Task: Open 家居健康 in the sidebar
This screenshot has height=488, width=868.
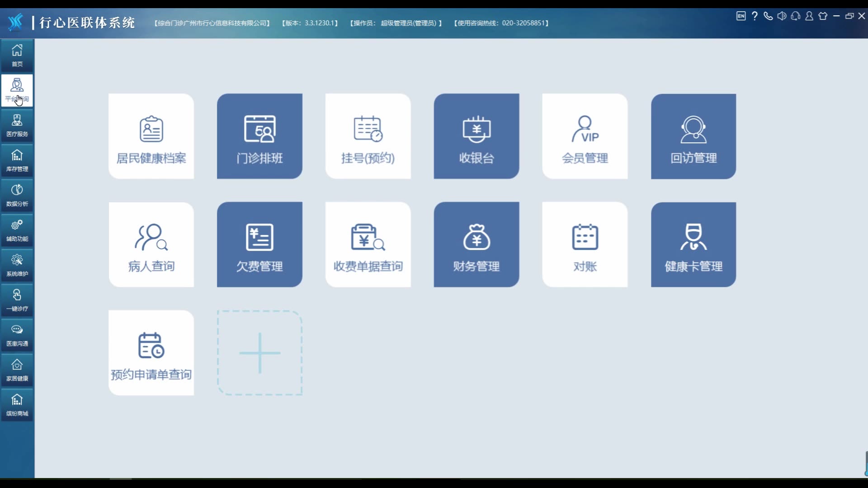Action: pos(17,370)
